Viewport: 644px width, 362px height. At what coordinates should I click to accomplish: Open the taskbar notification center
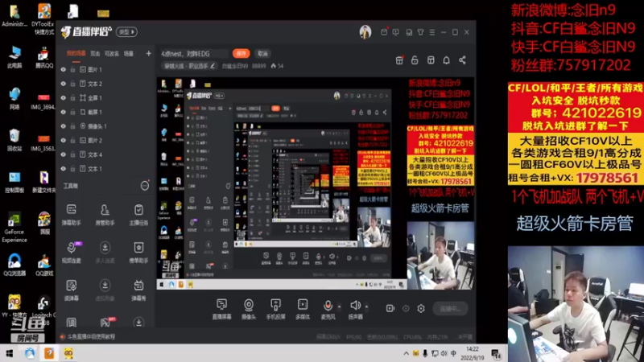pos(496,353)
